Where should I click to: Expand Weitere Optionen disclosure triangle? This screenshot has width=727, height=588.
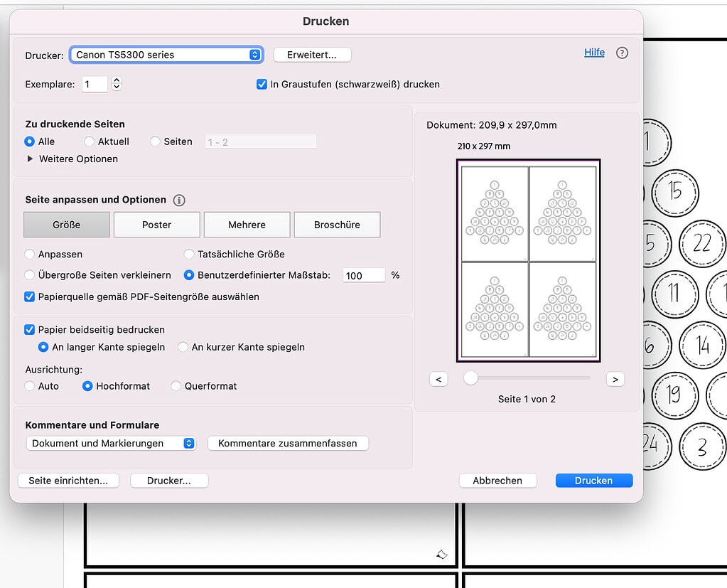click(30, 159)
